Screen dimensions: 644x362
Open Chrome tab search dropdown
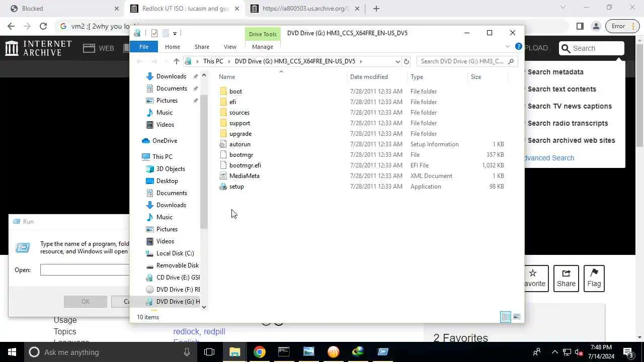pos(563,8)
